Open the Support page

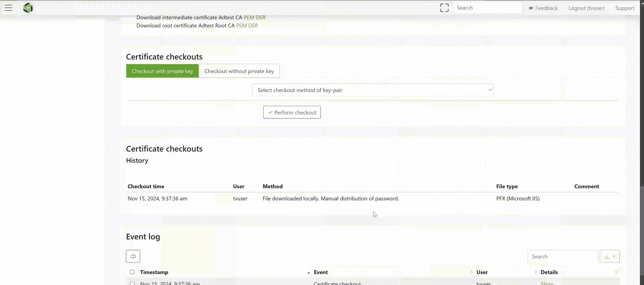click(625, 8)
